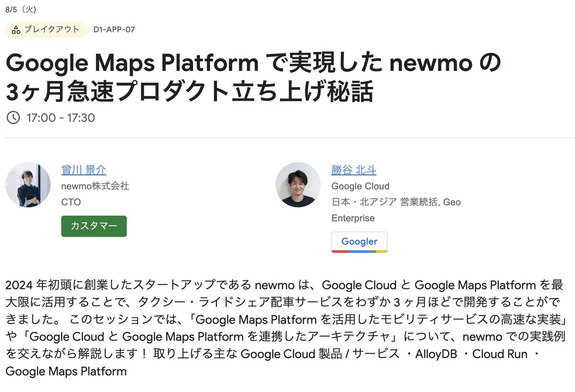Click the clock icon beside 17:00 - 17:30

(13, 117)
